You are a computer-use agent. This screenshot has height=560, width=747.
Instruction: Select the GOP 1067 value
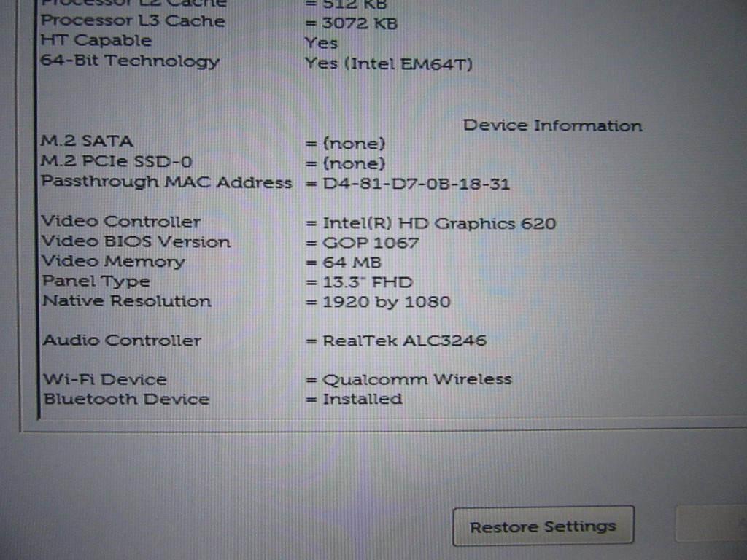pyautogui.click(x=371, y=243)
